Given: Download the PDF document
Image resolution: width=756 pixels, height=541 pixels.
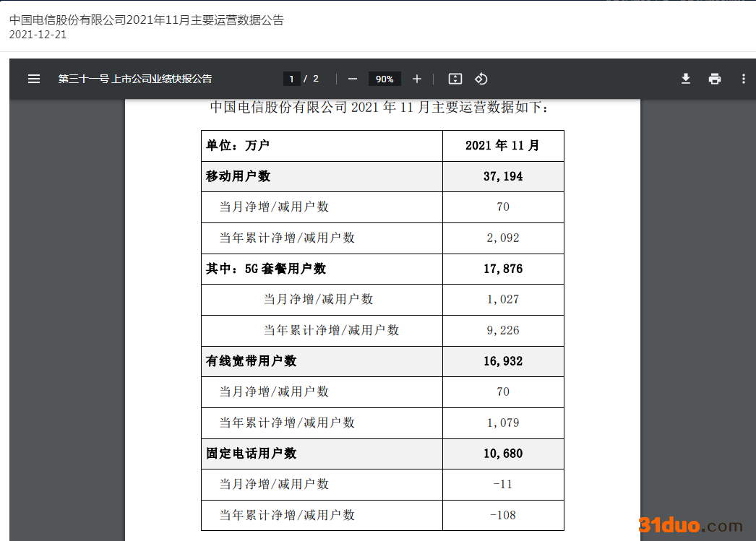Looking at the screenshot, I should click(x=686, y=79).
